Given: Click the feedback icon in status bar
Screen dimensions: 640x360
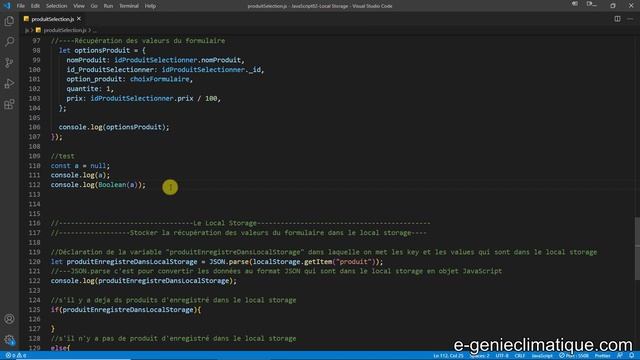Looking at the screenshot, I should (x=620, y=356).
